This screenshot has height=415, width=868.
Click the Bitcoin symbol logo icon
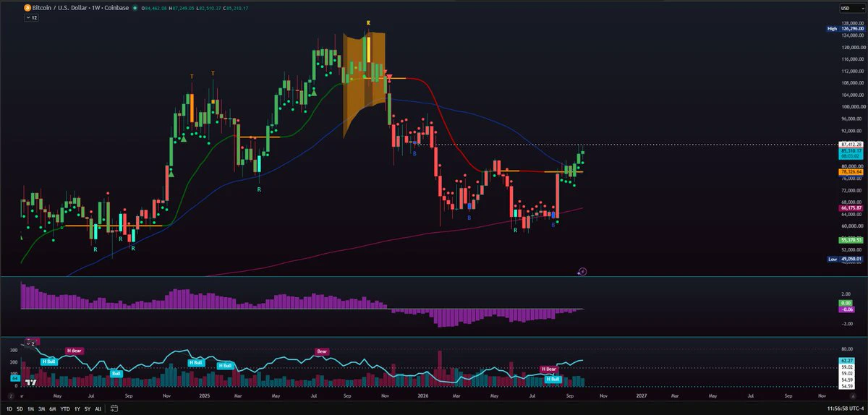(27, 8)
